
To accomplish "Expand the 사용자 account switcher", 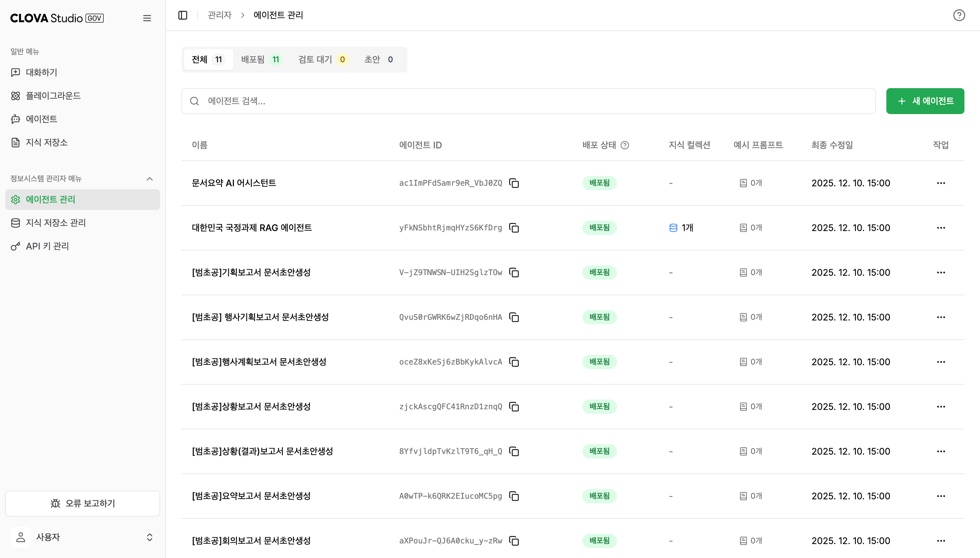I will pyautogui.click(x=149, y=537).
